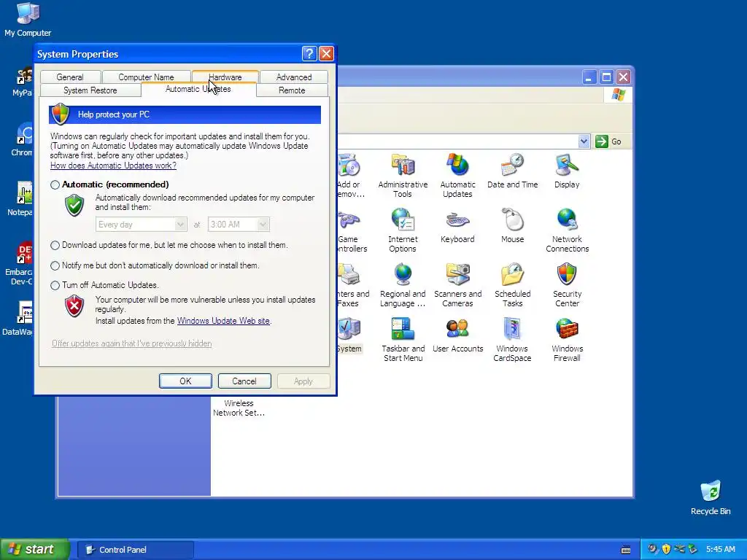Click Control Panel taskbar button
Screen dimensions: 747x560
point(135,550)
